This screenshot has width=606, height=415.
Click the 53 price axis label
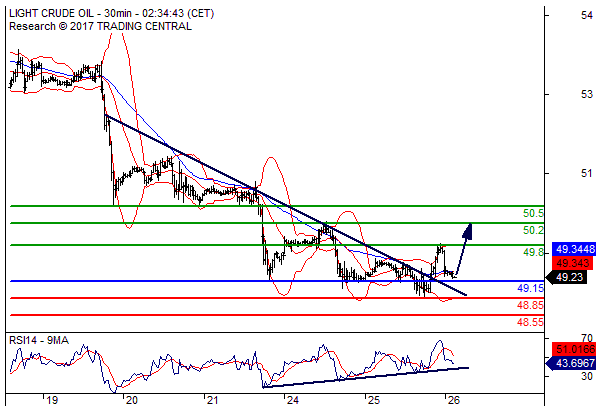point(587,94)
